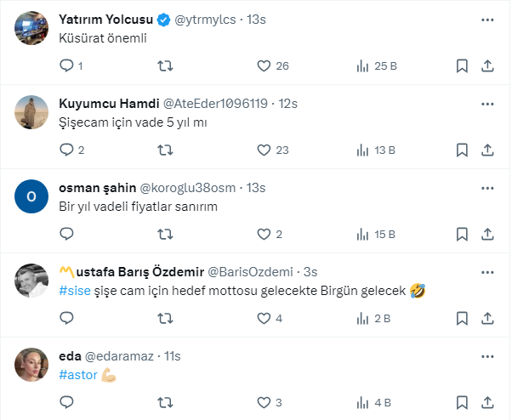Like Yatırım Yolcusu's "Küsürat önemli" tweet
Viewport: 512px width, 420px height.
click(264, 65)
